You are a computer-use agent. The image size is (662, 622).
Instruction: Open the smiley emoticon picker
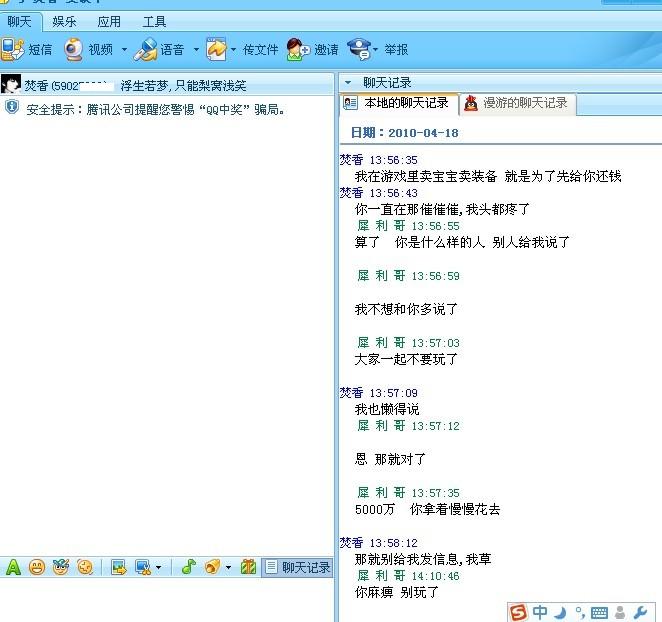[37, 567]
